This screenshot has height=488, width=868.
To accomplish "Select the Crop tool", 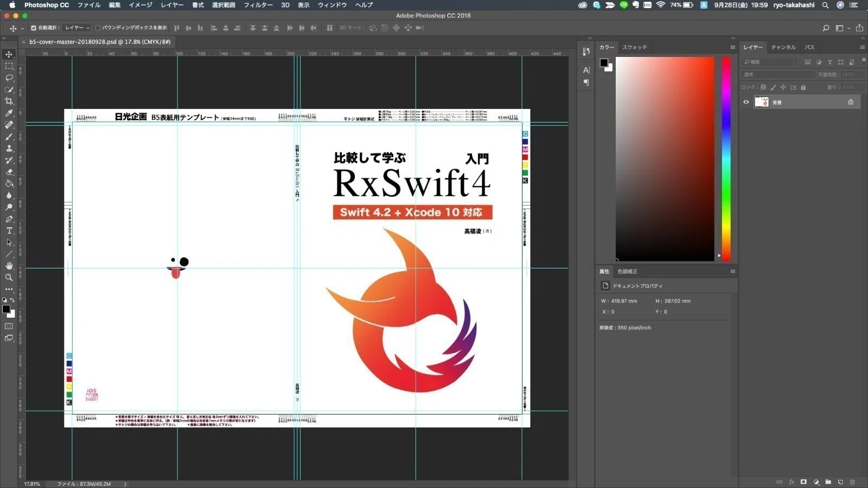I will [x=9, y=101].
